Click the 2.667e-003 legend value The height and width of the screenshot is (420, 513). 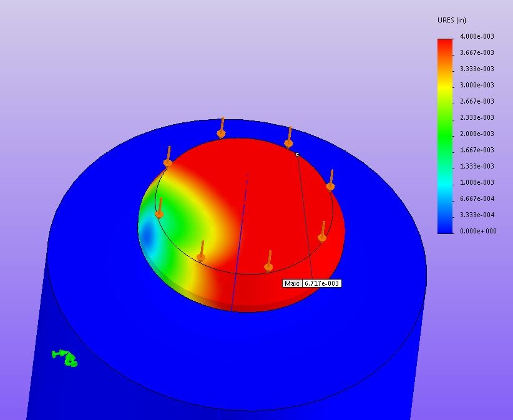coord(477,101)
